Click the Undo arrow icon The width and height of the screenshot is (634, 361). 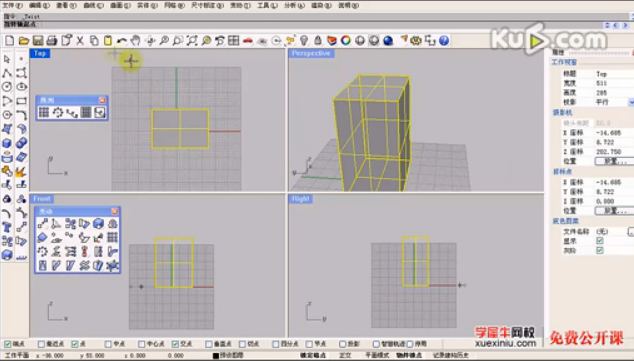122,40
